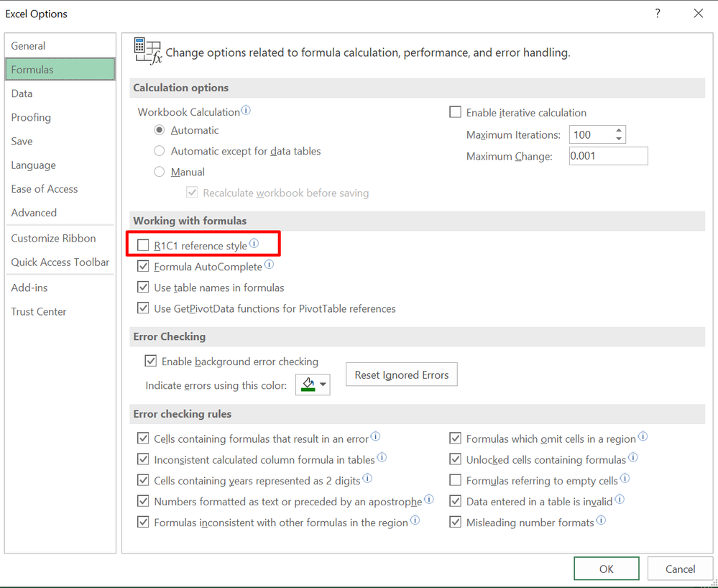Uncheck Data entered in a table is invalid

tap(455, 501)
